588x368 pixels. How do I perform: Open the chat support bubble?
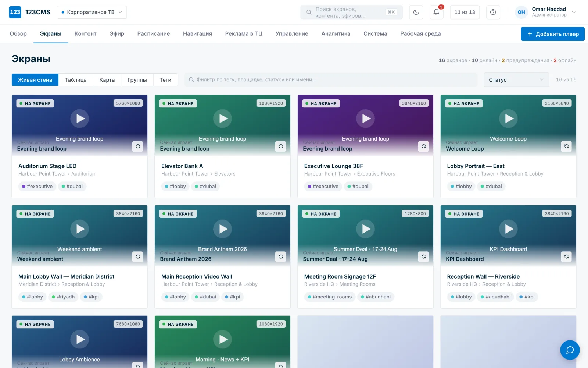[570, 350]
